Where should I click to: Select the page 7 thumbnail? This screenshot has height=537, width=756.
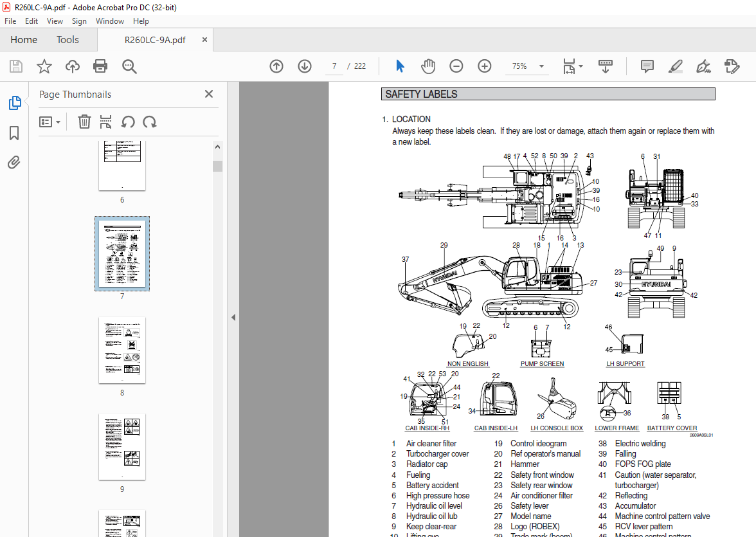(122, 254)
